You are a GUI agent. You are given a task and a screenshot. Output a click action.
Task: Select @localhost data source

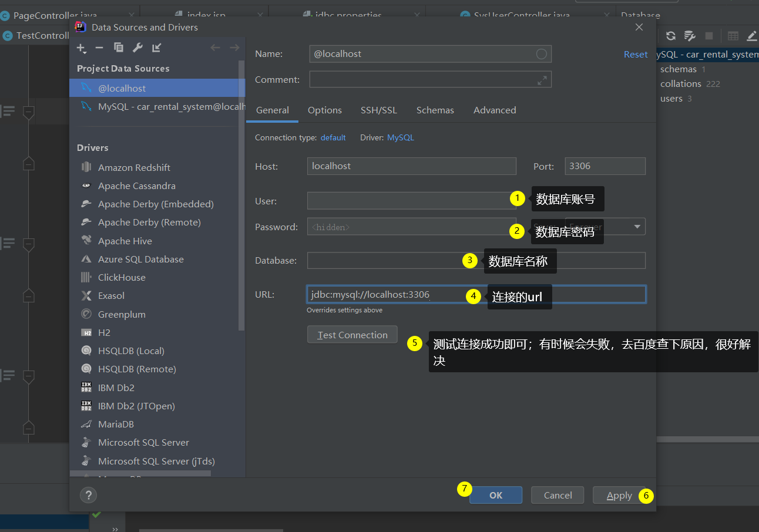click(157, 88)
